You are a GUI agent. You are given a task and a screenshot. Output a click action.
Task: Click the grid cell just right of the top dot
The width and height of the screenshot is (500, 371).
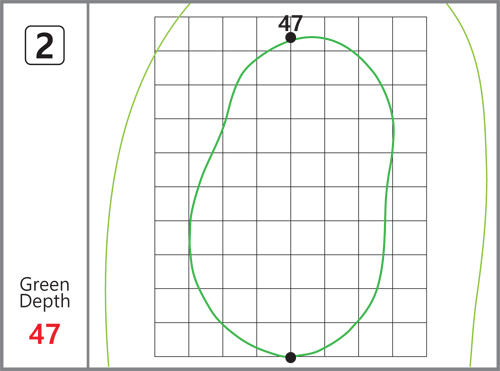(x=308, y=34)
